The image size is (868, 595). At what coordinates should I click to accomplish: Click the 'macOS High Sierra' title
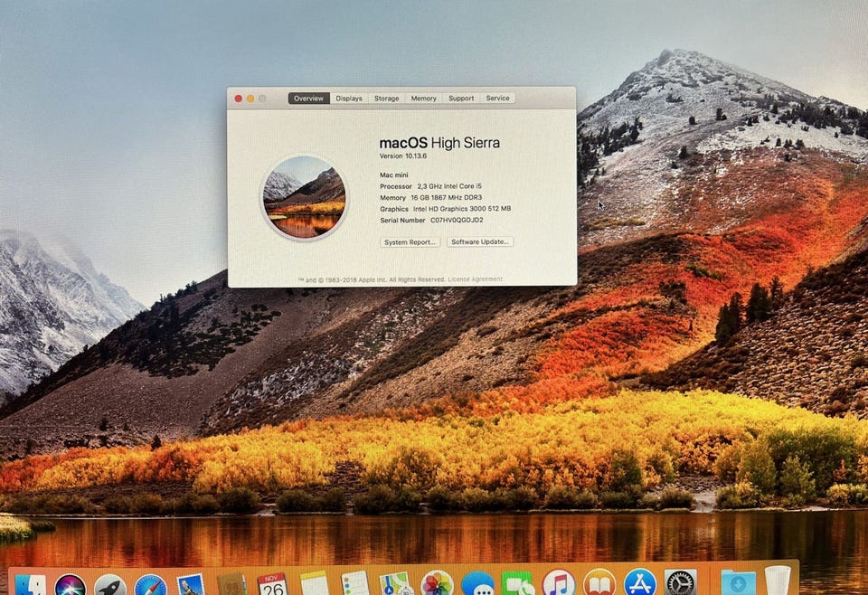[439, 143]
